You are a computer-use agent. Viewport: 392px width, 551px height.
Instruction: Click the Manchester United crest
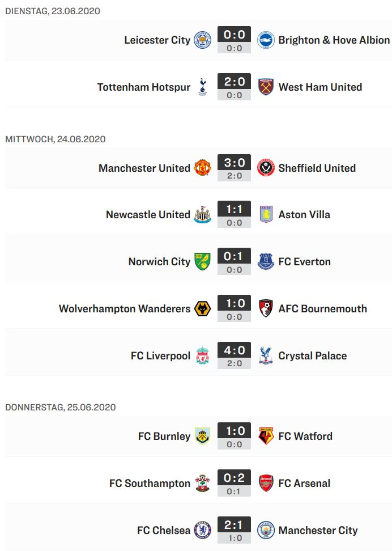click(203, 168)
